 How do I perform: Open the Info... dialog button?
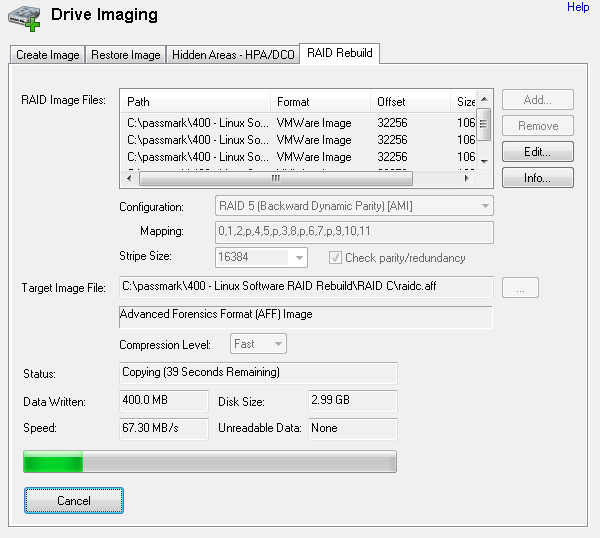click(538, 178)
